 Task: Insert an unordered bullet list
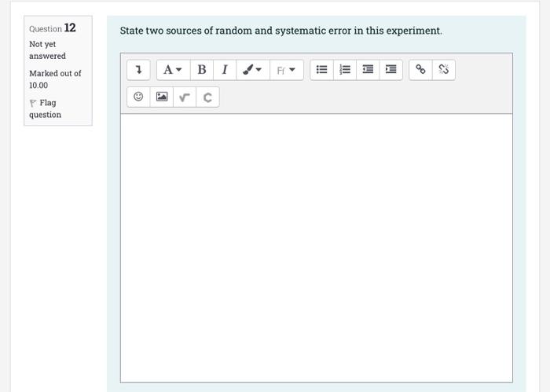pyautogui.click(x=321, y=70)
